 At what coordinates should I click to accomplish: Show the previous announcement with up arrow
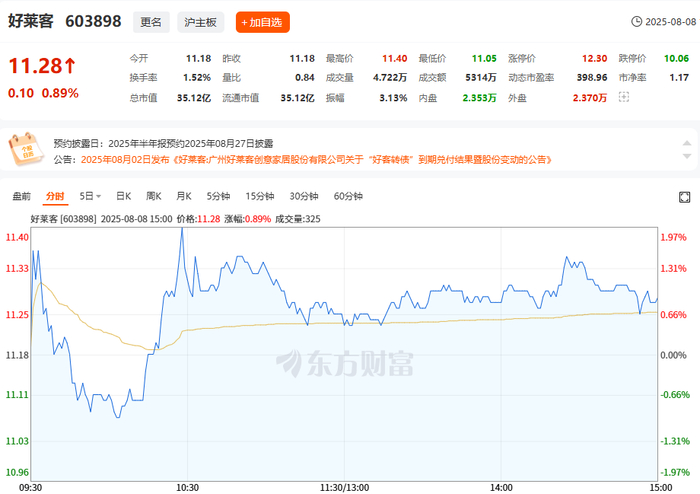pyautogui.click(x=687, y=143)
